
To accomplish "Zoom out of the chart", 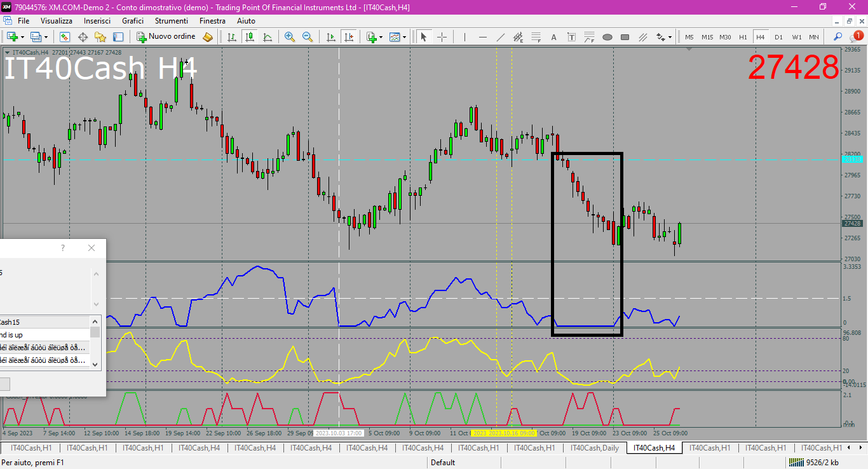I will pyautogui.click(x=308, y=37).
